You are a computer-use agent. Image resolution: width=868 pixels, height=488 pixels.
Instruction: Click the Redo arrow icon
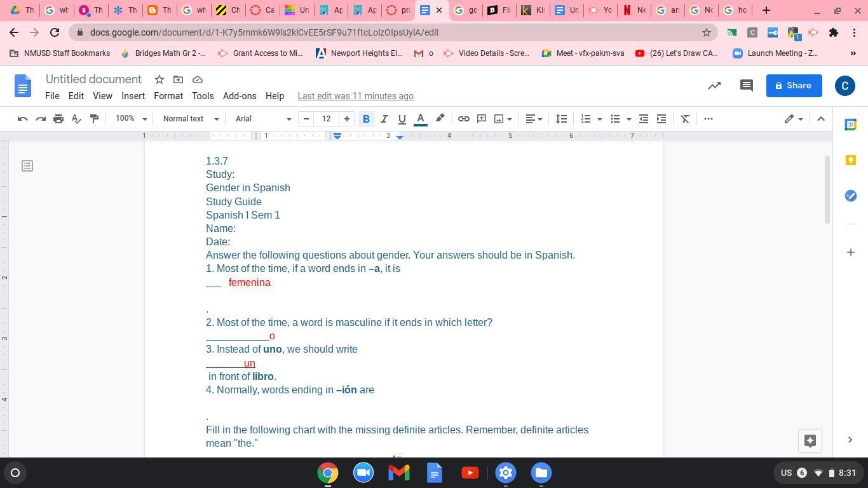[x=41, y=119]
